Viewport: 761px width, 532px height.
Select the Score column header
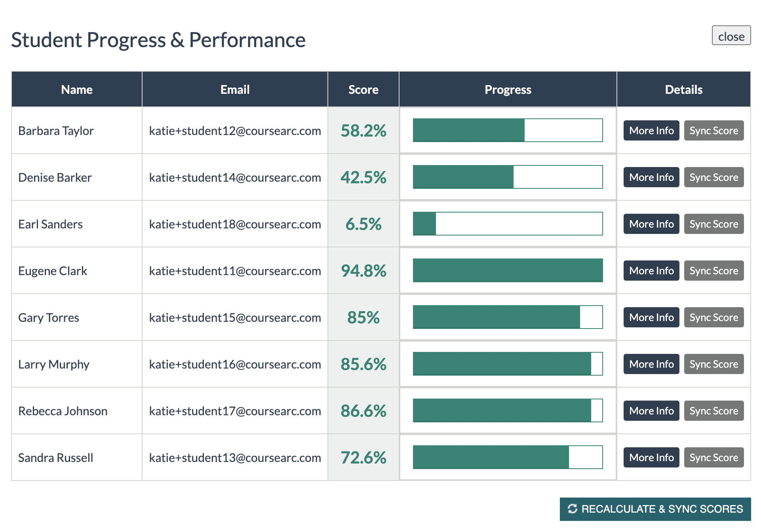click(x=363, y=89)
